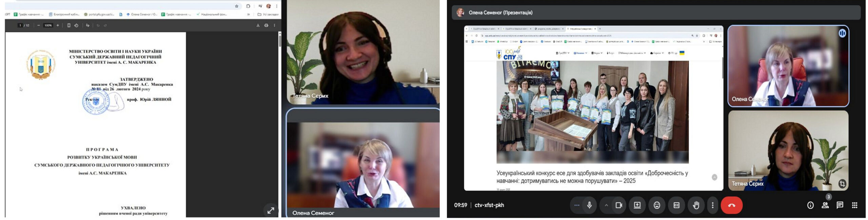
Task: Click the PDF page number field
Action: pyautogui.click(x=20, y=25)
